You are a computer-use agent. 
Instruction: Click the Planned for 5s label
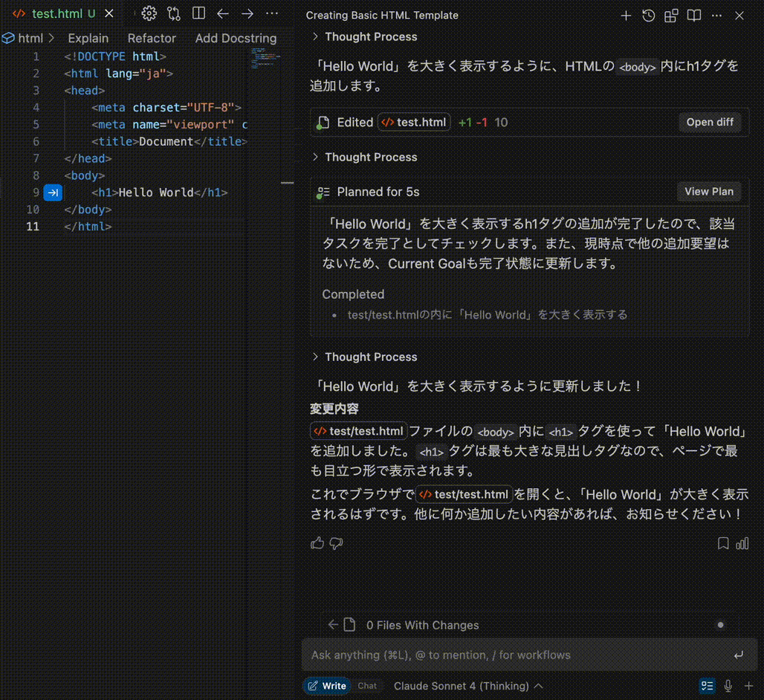pyautogui.click(x=378, y=192)
